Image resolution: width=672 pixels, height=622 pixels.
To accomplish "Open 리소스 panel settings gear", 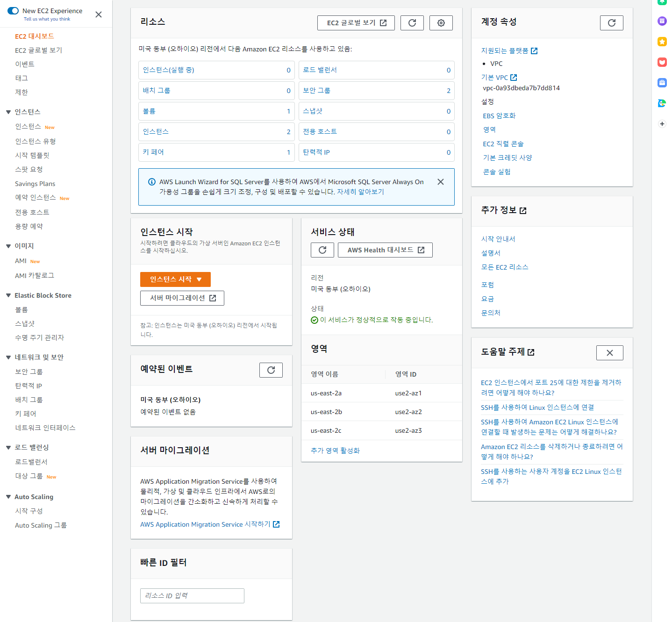I will coord(441,23).
